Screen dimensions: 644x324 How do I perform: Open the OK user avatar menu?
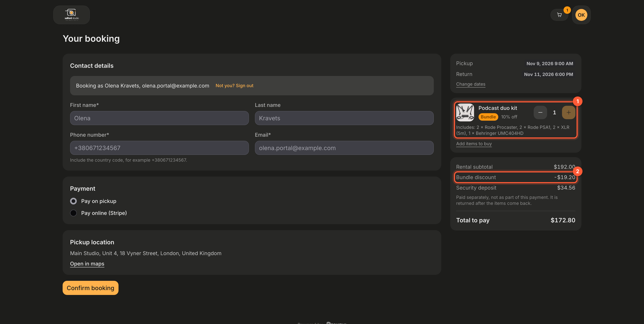click(x=581, y=15)
